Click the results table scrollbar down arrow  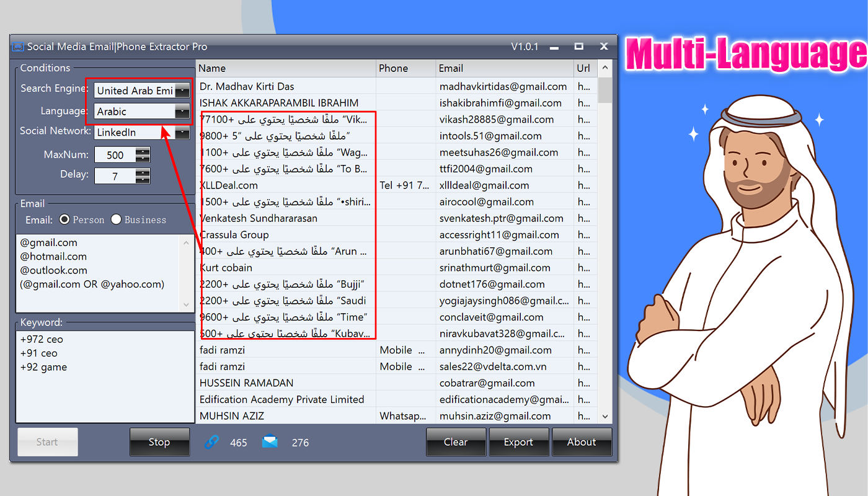pyautogui.click(x=605, y=417)
